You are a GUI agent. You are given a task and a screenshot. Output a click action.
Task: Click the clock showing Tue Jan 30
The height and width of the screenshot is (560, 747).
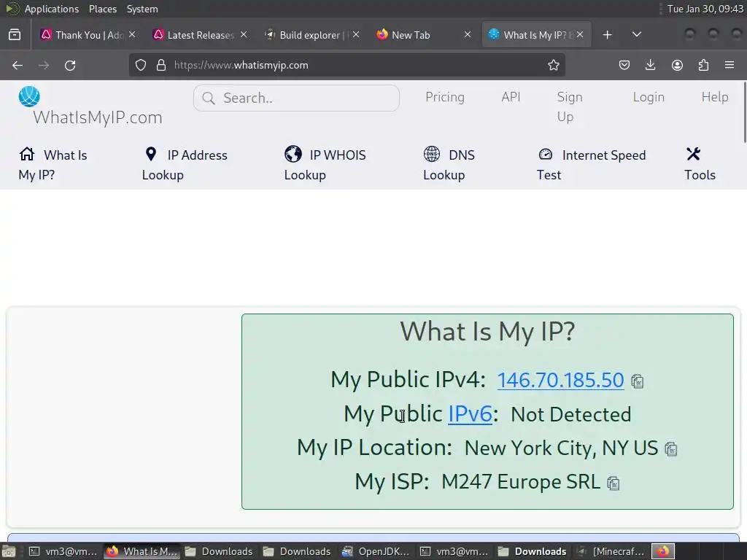click(x=705, y=9)
